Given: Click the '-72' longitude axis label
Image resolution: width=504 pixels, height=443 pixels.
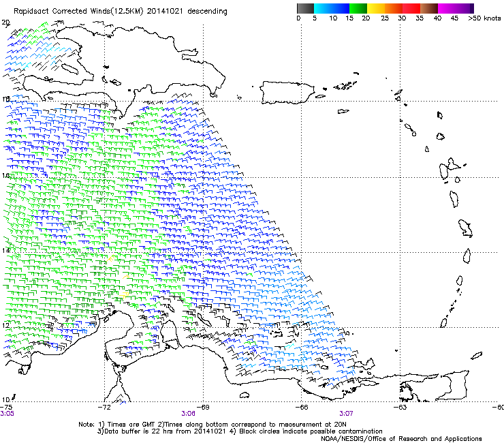Looking at the screenshot, I should click(104, 408).
